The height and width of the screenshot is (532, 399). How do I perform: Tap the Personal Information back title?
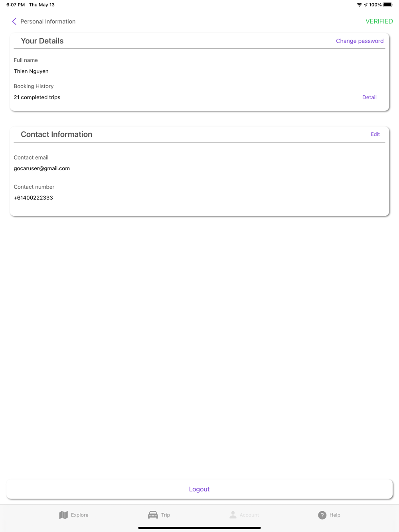coord(48,22)
